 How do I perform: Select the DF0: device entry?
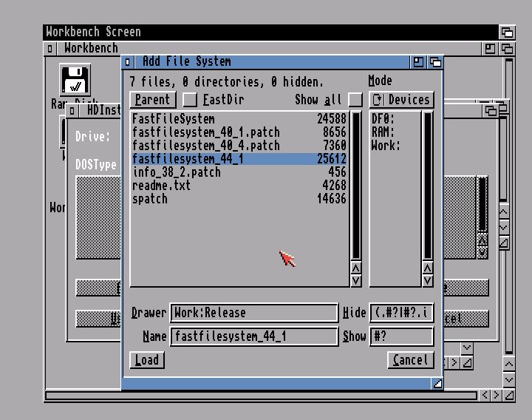coord(383,119)
